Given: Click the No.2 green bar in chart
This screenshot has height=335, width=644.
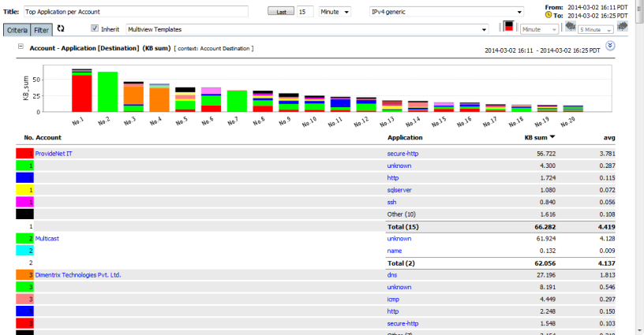Looking at the screenshot, I should 107,92.
